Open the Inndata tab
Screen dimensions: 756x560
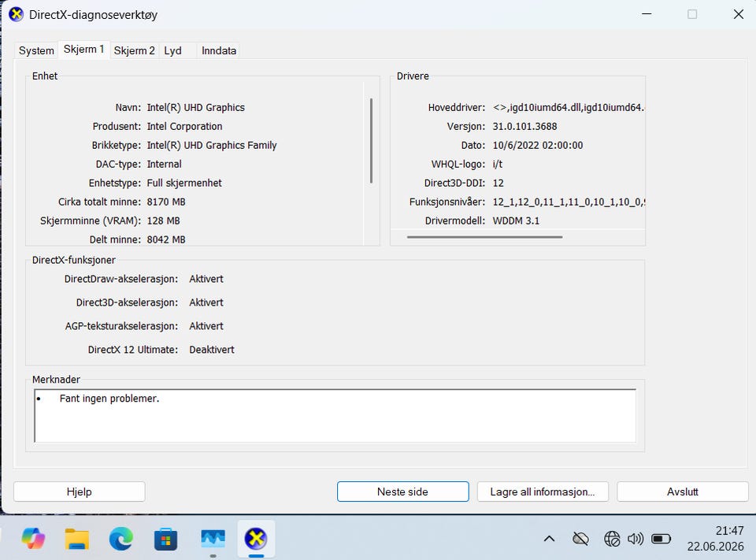tap(219, 50)
